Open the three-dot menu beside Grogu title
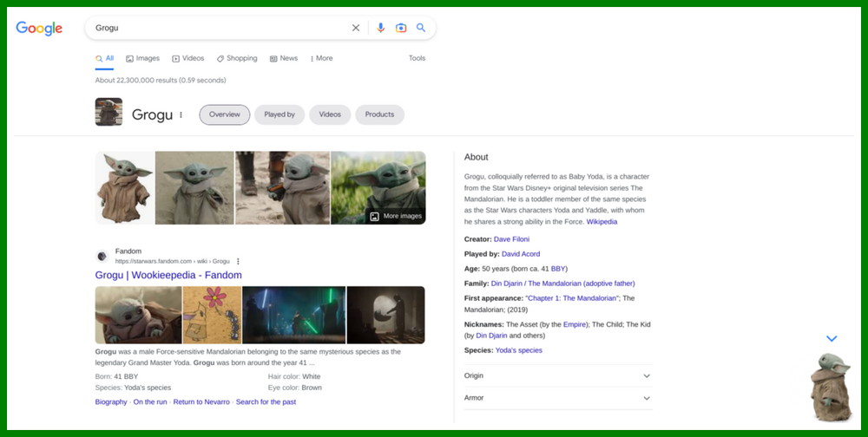This screenshot has height=437, width=868. (181, 115)
